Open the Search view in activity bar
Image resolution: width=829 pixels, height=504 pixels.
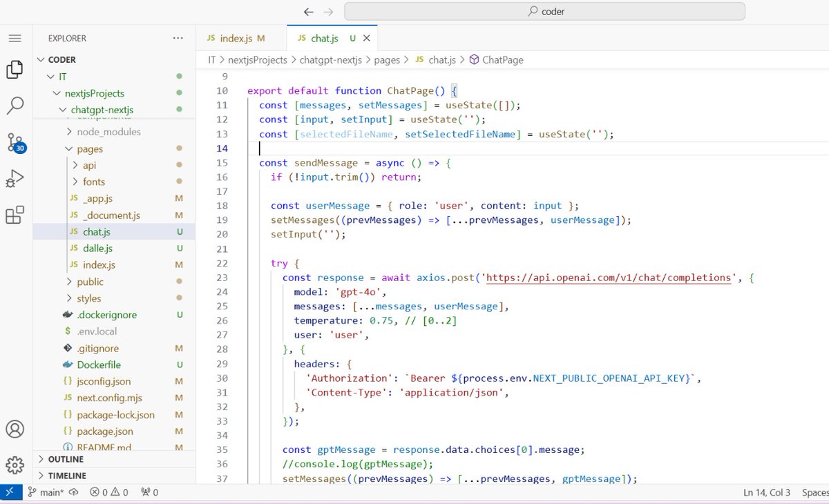pyautogui.click(x=15, y=106)
